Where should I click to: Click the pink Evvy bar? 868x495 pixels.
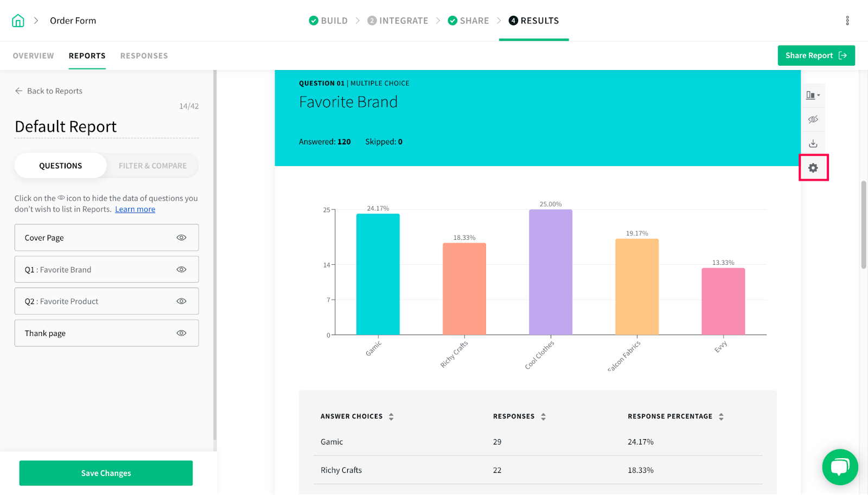point(723,302)
